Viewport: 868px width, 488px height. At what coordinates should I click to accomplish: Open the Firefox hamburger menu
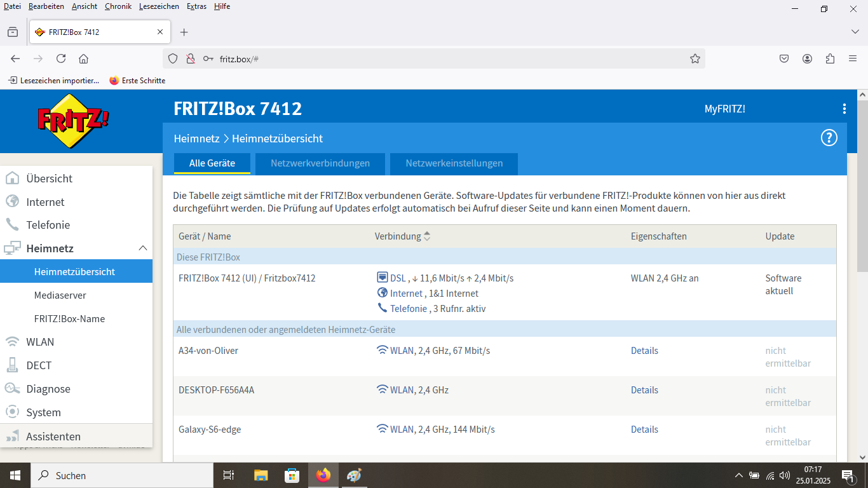click(853, 58)
